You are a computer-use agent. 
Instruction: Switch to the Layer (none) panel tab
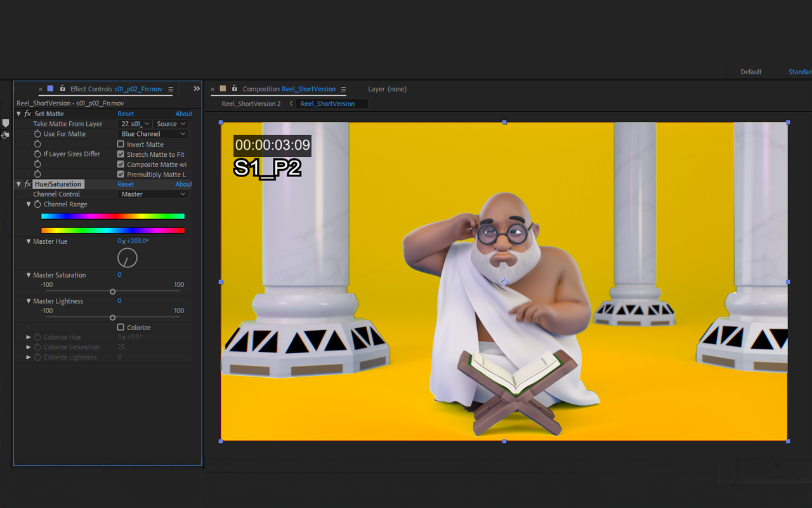(x=387, y=89)
